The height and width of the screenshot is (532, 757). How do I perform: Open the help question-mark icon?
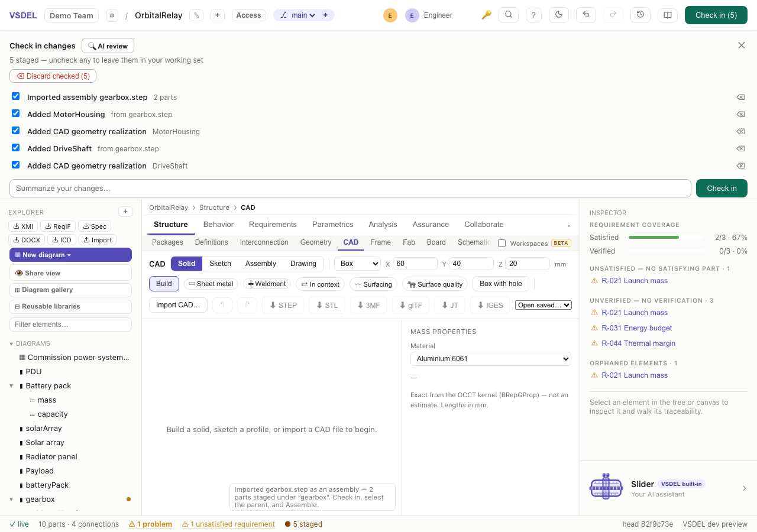533,15
